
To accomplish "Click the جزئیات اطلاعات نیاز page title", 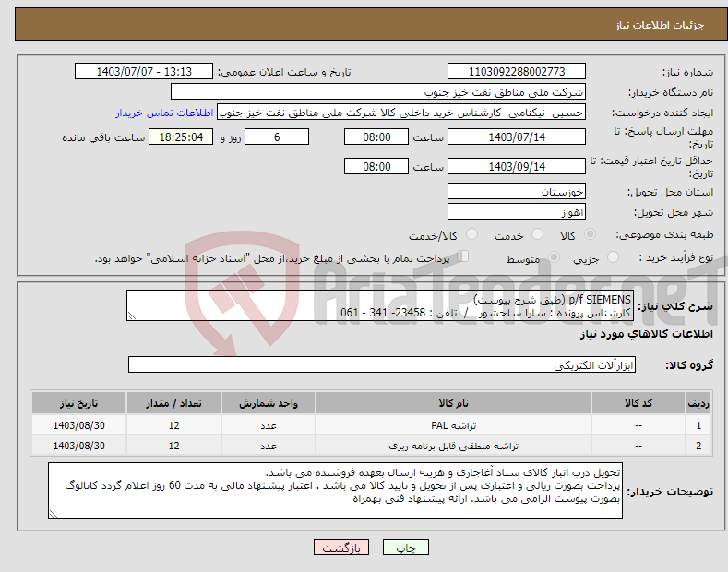I will (x=660, y=25).
